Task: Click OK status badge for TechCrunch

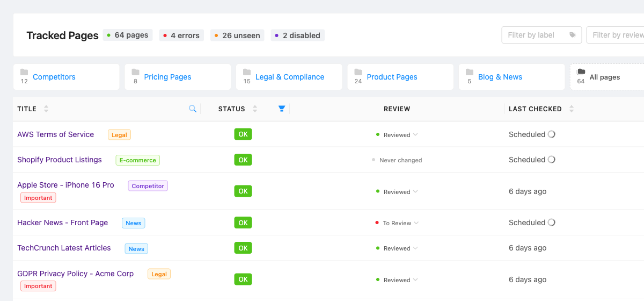Action: (243, 248)
